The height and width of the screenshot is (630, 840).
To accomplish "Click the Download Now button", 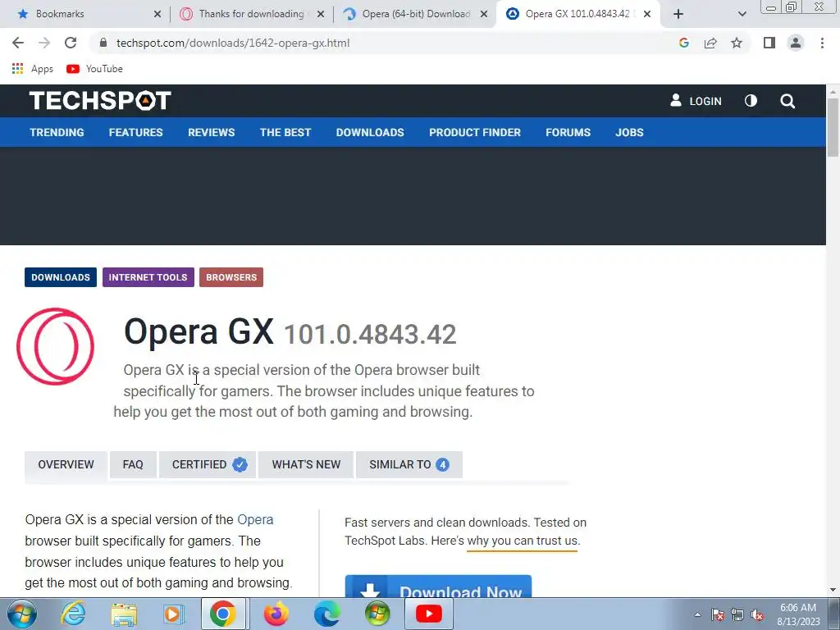I will pyautogui.click(x=438, y=586).
